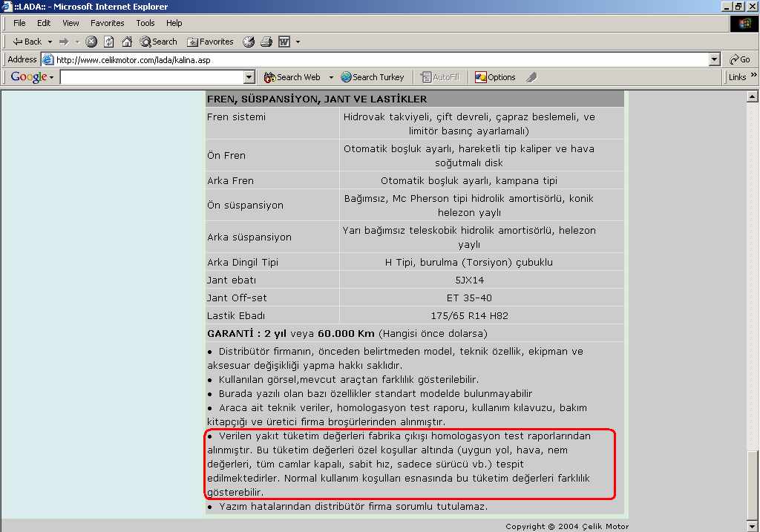Viewport: 760px width, 532px height.
Task: Open Google toolbar Options
Action: pyautogui.click(x=495, y=77)
